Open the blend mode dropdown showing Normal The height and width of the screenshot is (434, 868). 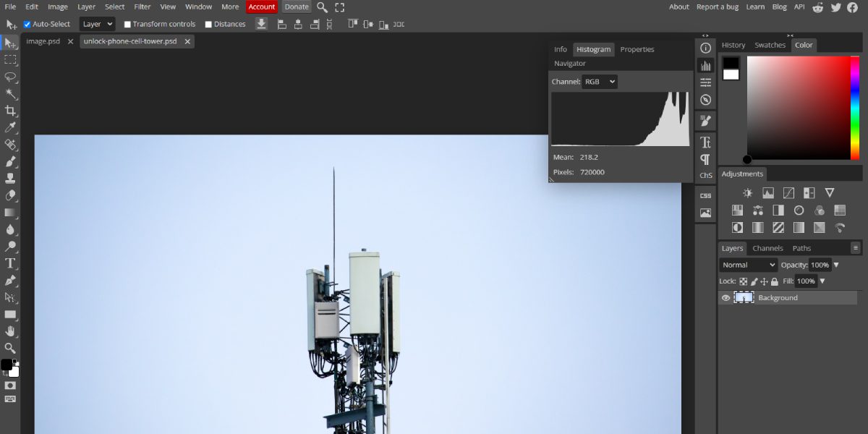coord(747,265)
